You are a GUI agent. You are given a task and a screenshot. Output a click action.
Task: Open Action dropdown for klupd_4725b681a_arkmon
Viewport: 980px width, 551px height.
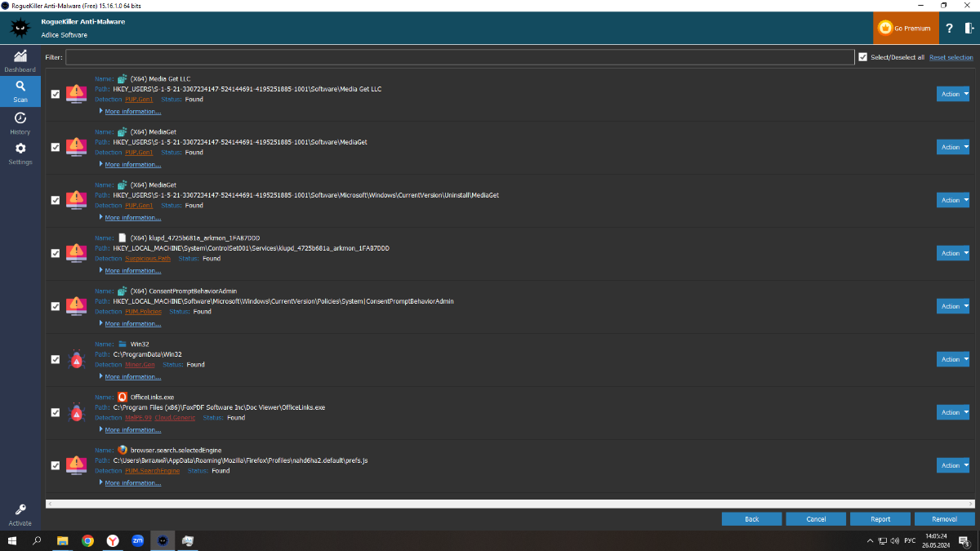click(x=953, y=253)
